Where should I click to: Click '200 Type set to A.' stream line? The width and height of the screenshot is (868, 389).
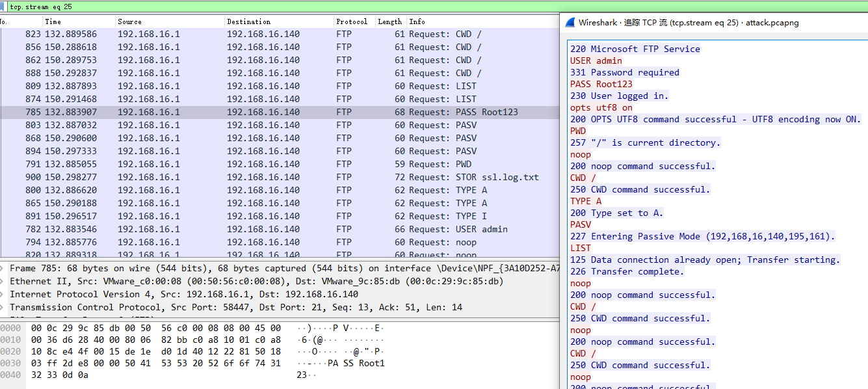pos(617,213)
